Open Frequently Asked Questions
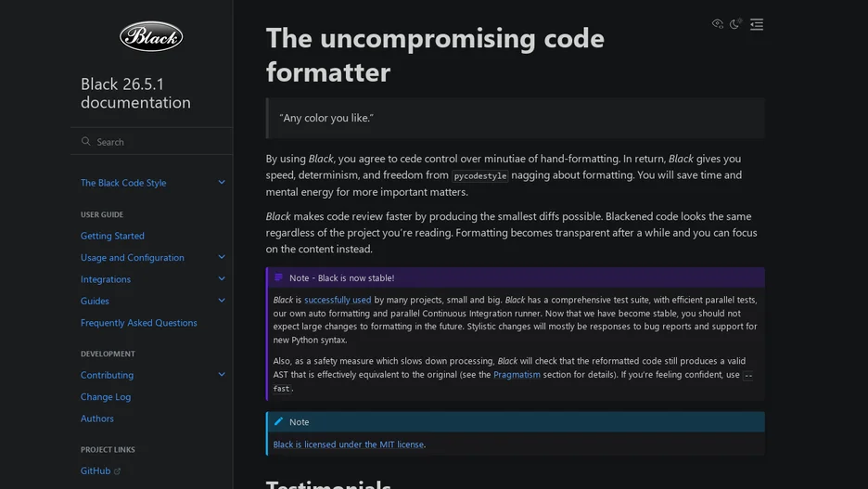This screenshot has width=868, height=489. point(139,322)
